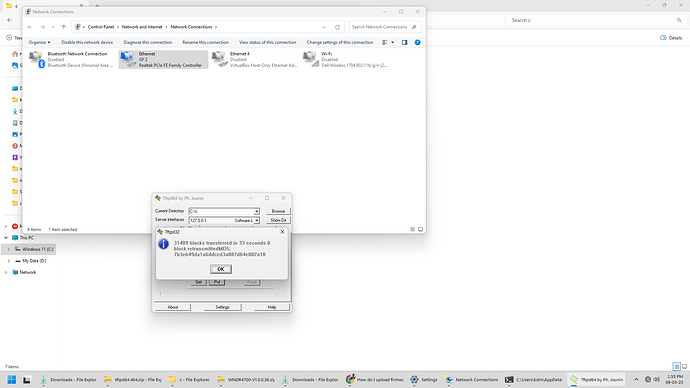Click Diagnose this connection

tap(147, 42)
